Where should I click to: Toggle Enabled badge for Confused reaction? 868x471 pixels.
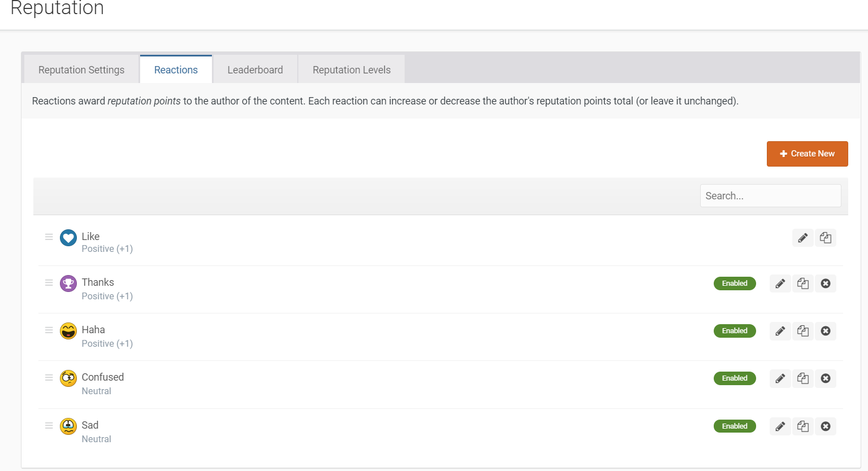click(734, 378)
